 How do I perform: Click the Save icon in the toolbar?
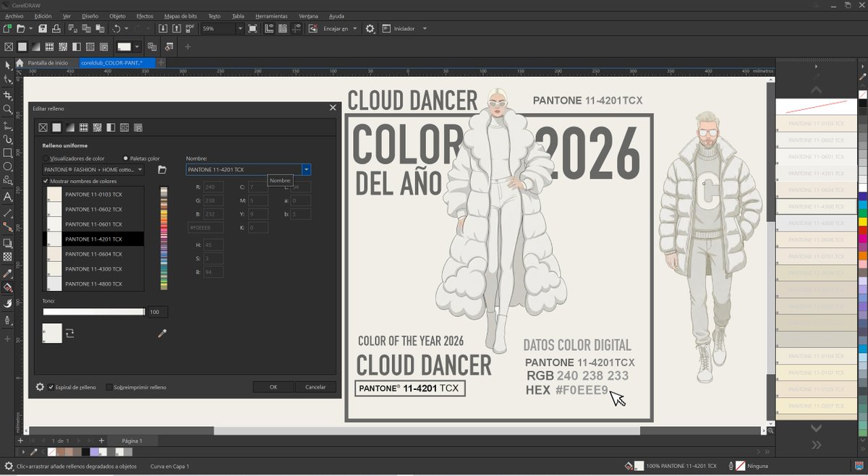coord(43,28)
